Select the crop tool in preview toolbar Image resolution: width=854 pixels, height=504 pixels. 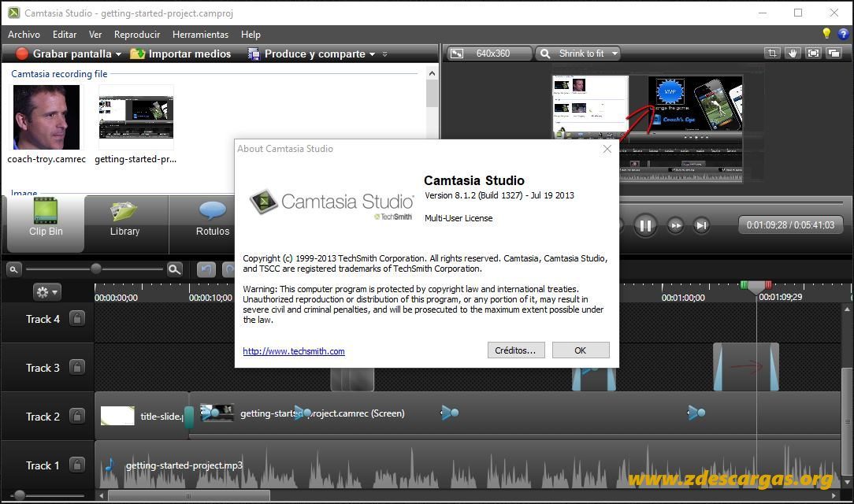click(x=772, y=53)
